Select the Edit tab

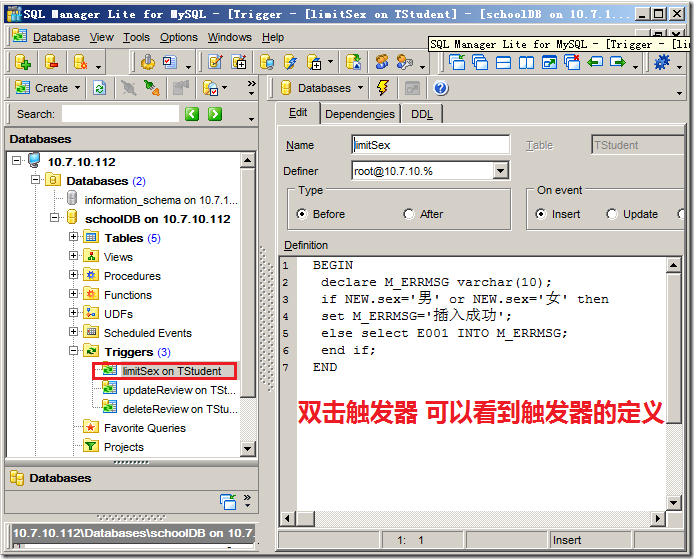[298, 113]
